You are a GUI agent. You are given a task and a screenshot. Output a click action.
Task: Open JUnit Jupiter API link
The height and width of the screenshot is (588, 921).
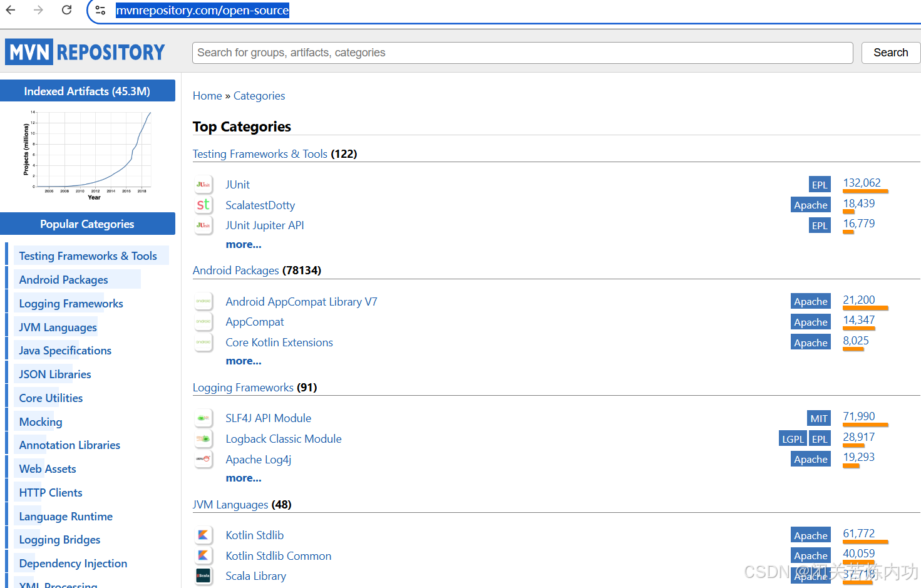265,225
